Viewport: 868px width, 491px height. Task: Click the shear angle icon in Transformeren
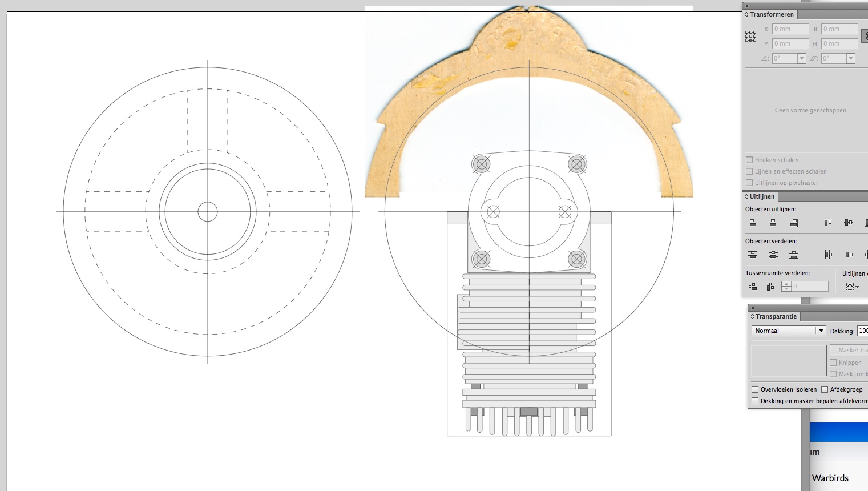814,58
